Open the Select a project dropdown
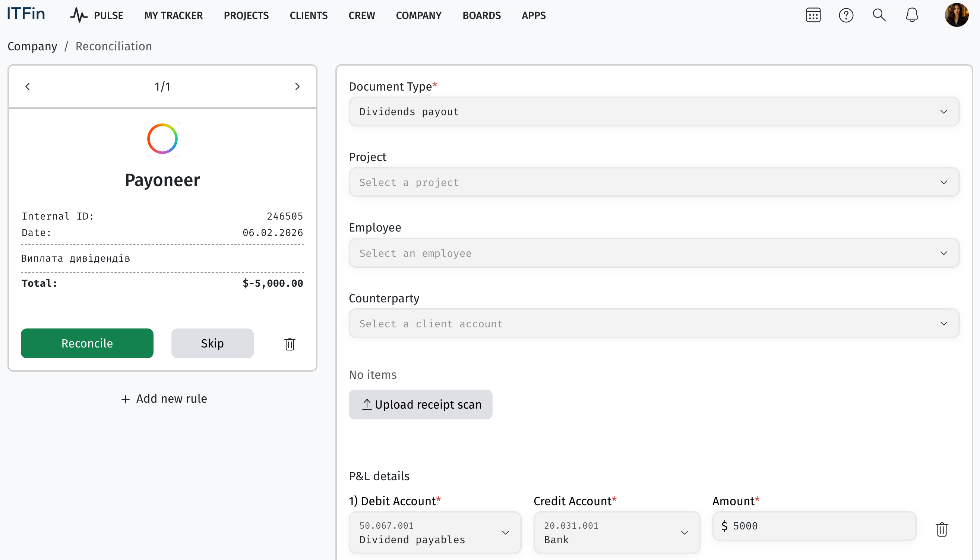980x560 pixels. click(x=654, y=182)
